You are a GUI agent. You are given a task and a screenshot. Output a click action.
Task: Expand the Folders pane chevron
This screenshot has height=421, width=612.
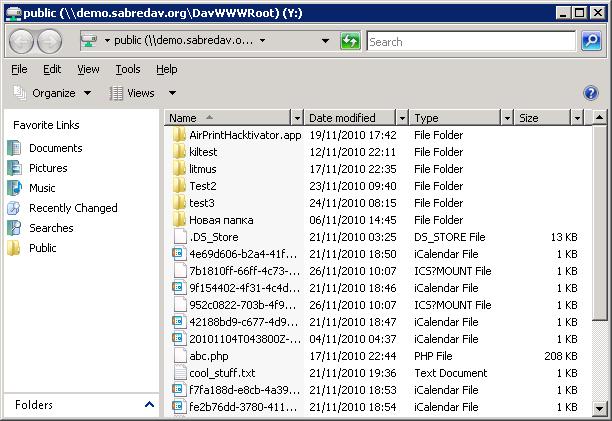[x=149, y=405]
